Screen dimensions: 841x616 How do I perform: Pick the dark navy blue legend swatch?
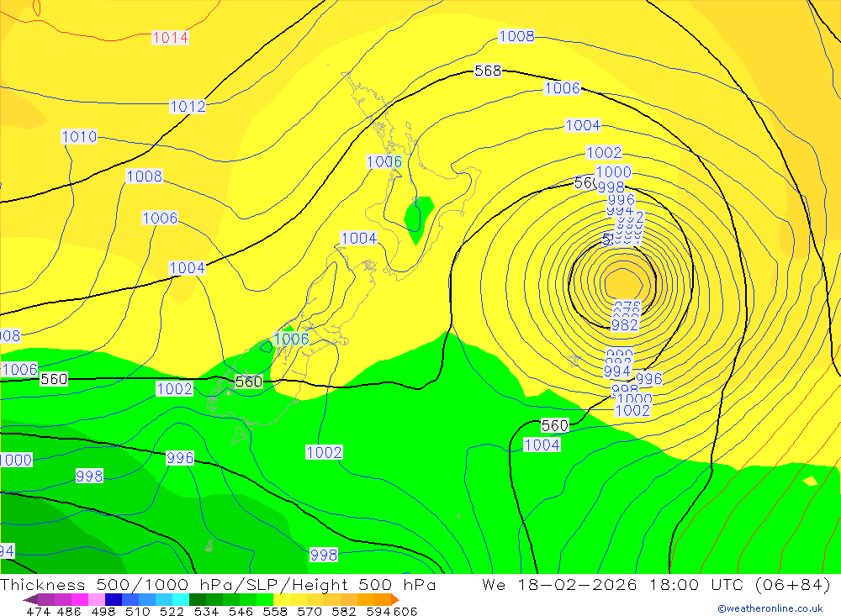pyautogui.click(x=114, y=599)
